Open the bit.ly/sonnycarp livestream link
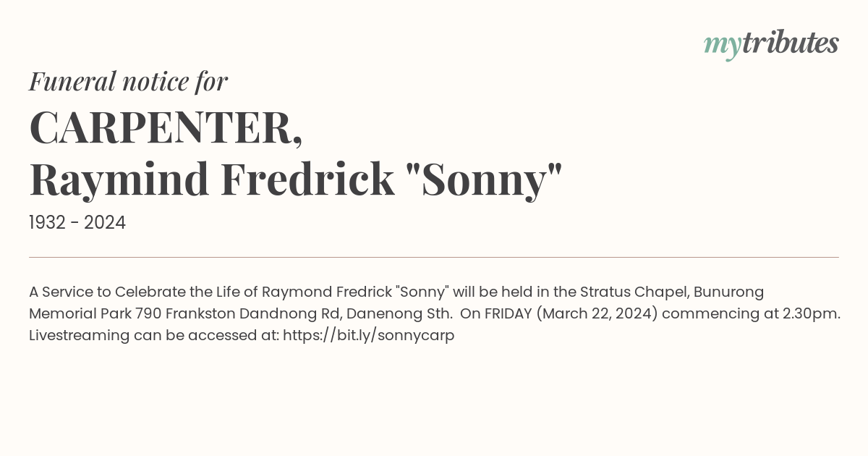 (x=368, y=336)
